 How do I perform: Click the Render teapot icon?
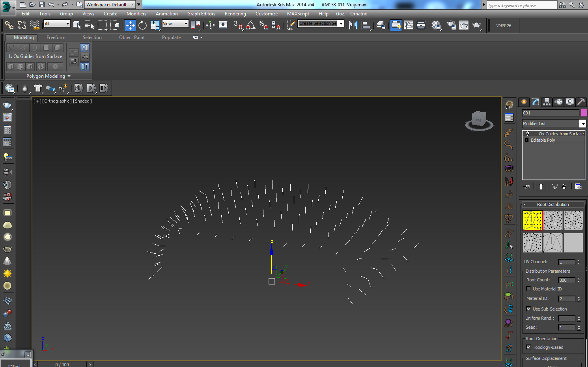click(476, 26)
